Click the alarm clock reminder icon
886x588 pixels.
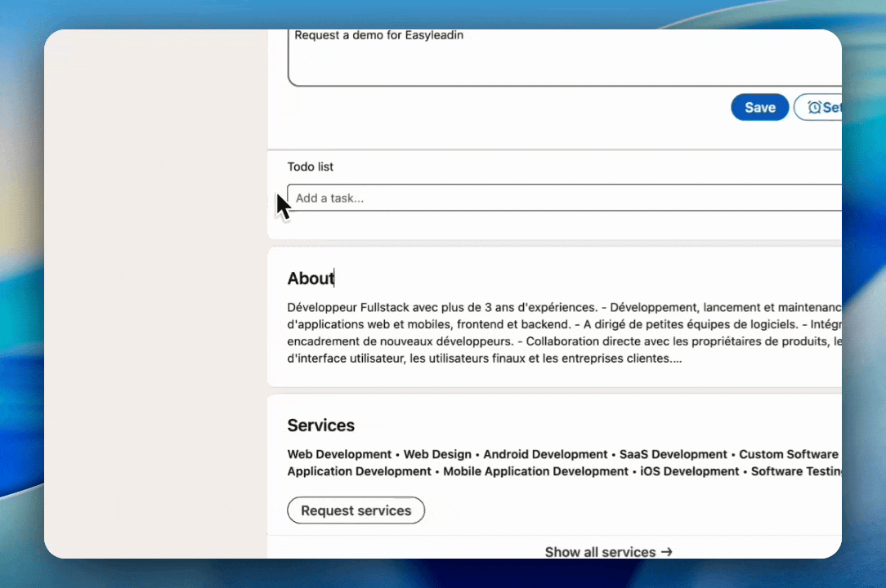point(814,108)
